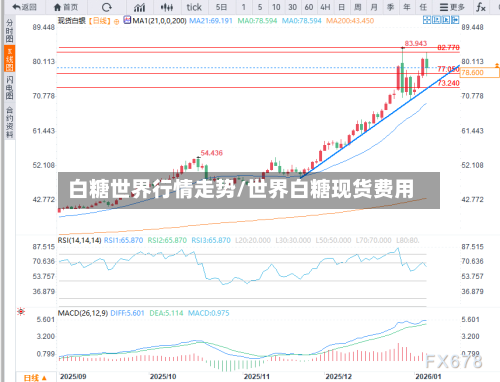500x382 pixels.
Task: Select the 60 minute period
Action: pyautogui.click(x=309, y=7)
